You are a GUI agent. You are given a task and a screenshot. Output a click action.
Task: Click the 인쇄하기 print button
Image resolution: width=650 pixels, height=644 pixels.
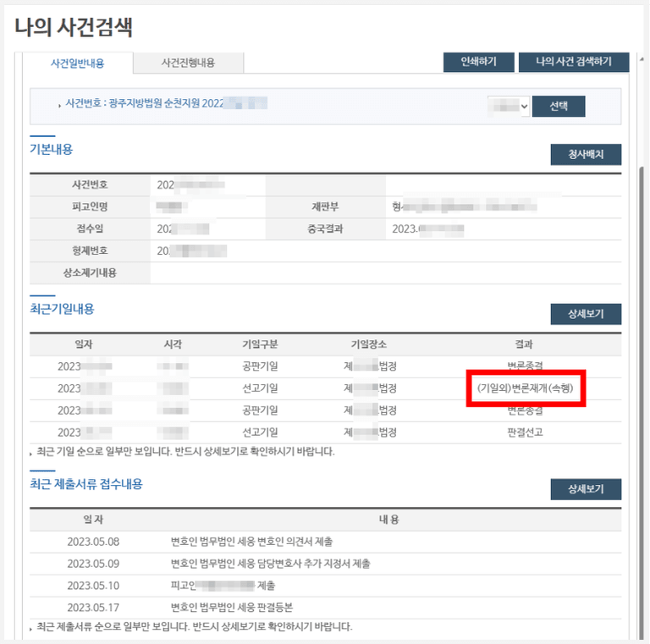click(478, 62)
